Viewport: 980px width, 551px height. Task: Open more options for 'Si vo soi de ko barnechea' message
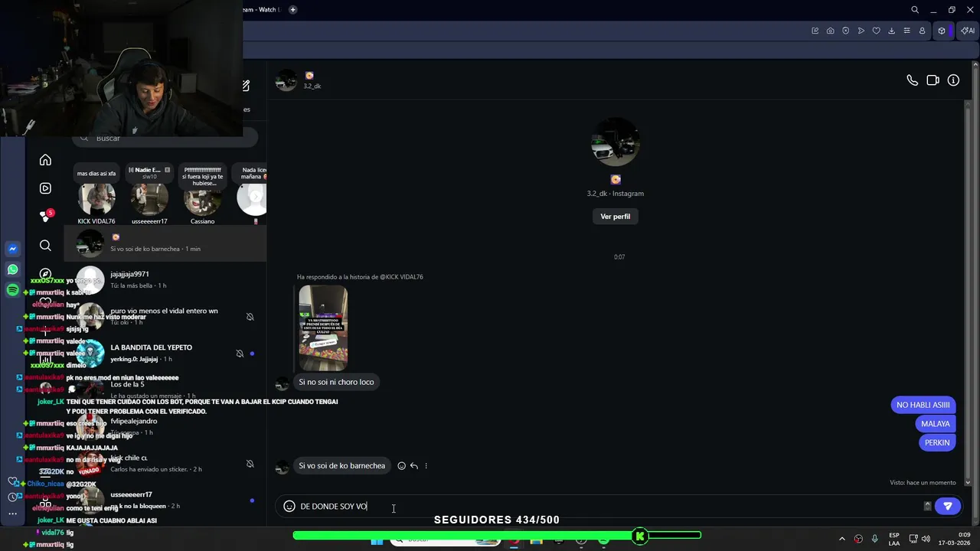[426, 465]
